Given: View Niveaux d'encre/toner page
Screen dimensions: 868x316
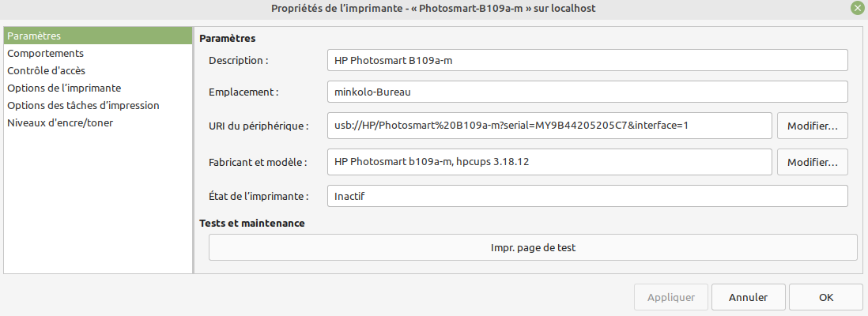Looking at the screenshot, I should 60,122.
